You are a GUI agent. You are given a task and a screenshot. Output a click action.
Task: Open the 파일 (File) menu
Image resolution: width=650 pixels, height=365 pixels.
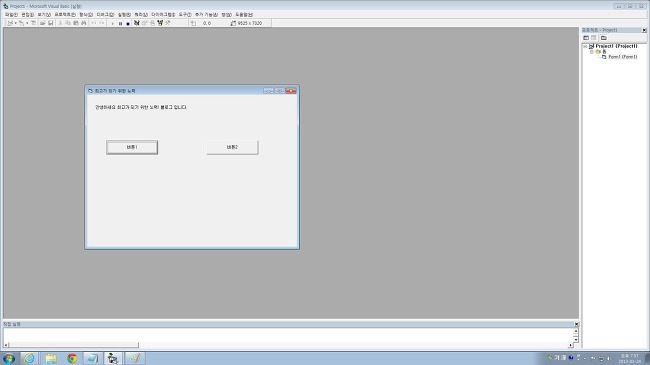[11, 15]
